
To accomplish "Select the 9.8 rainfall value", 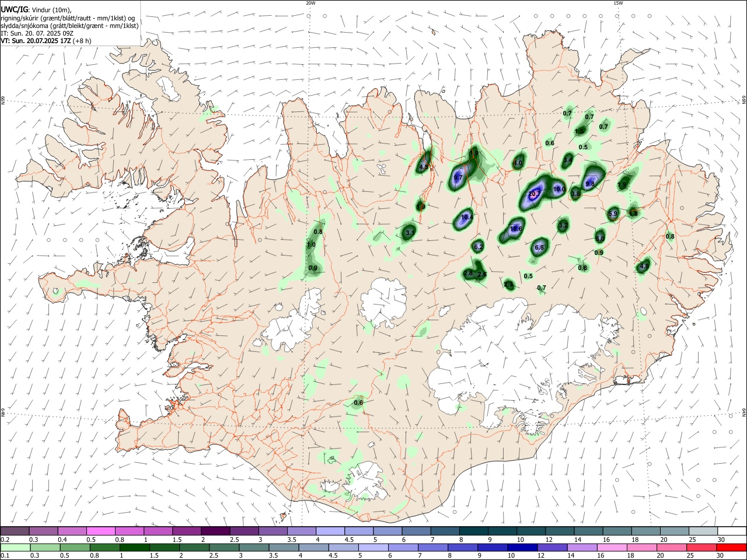I will point(589,184).
